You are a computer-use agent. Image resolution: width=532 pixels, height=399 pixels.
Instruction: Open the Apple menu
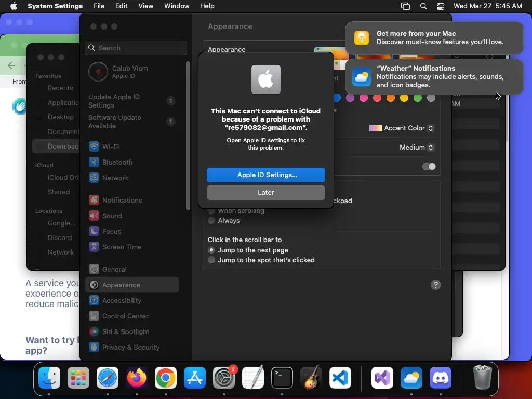[x=14, y=6]
